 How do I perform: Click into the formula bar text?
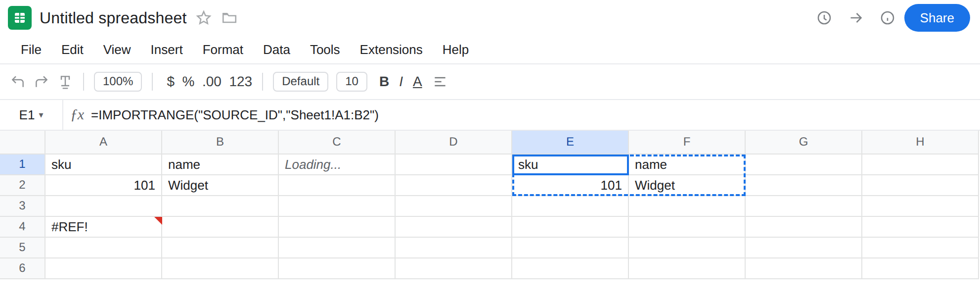click(x=235, y=115)
